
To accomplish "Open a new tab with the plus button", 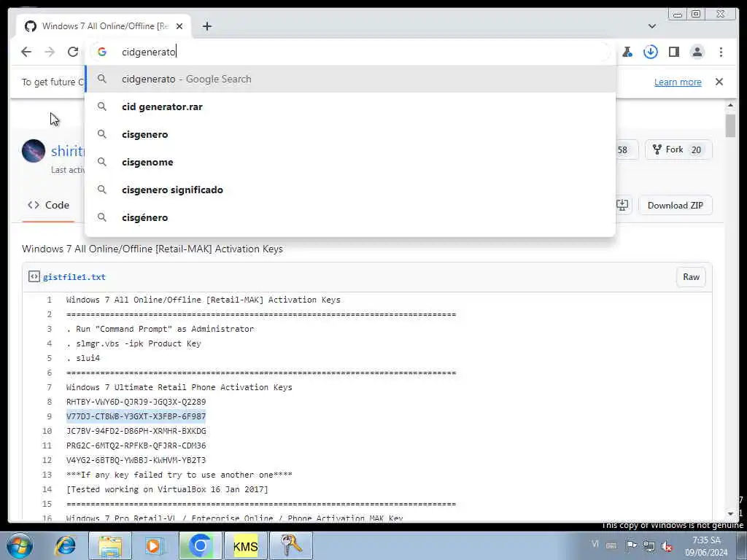I will click(206, 26).
